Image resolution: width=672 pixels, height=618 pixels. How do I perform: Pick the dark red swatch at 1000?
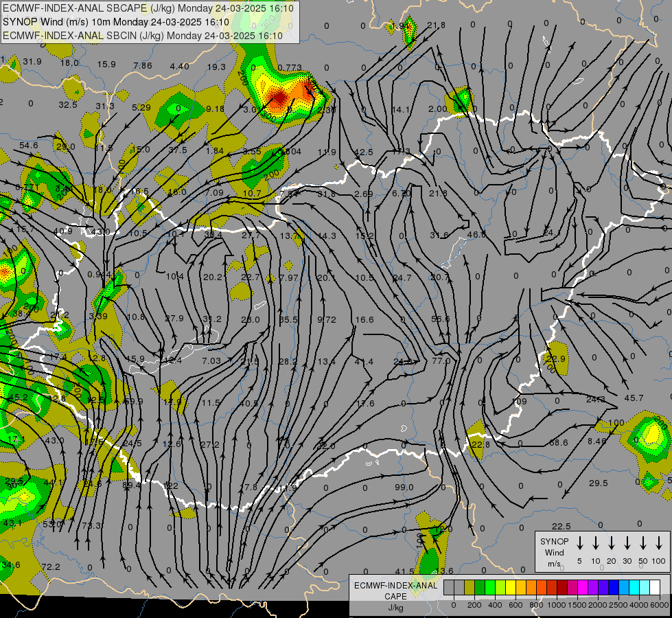click(x=562, y=588)
